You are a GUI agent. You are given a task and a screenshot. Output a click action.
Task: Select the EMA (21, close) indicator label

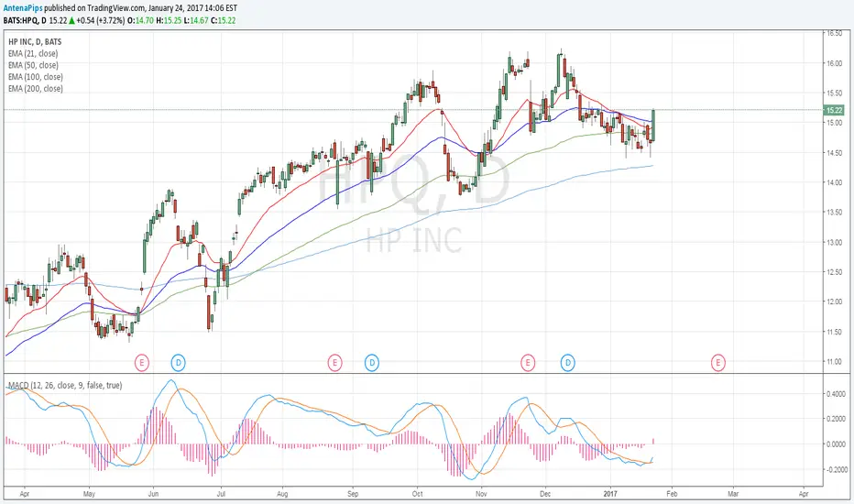33,53
